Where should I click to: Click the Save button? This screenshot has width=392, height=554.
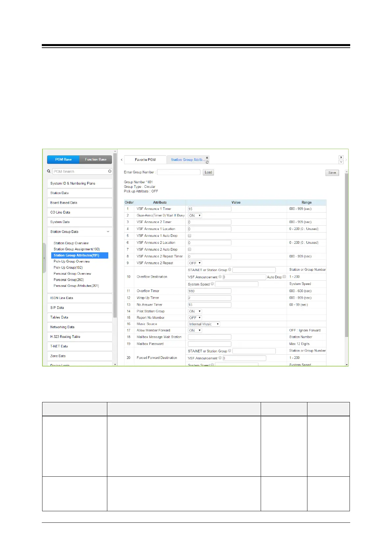[332, 173]
